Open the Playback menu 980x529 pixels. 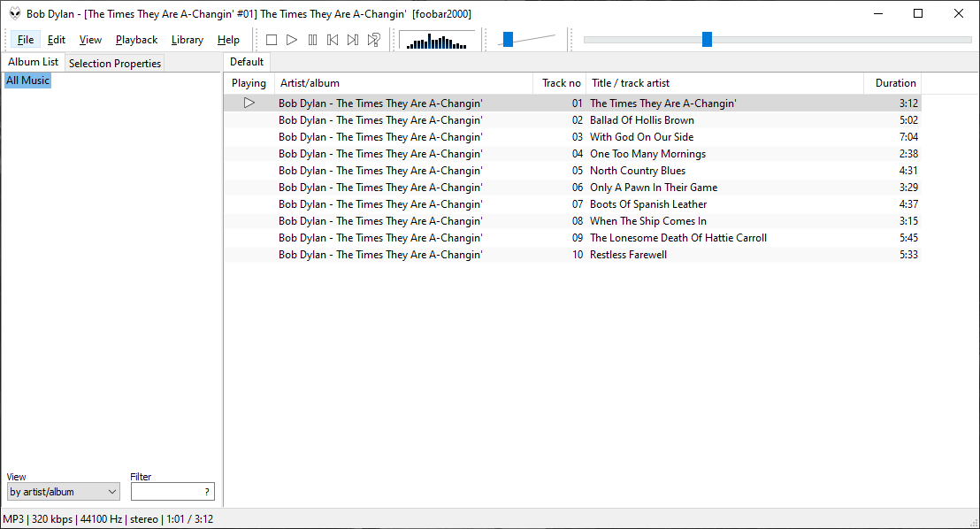(x=136, y=40)
